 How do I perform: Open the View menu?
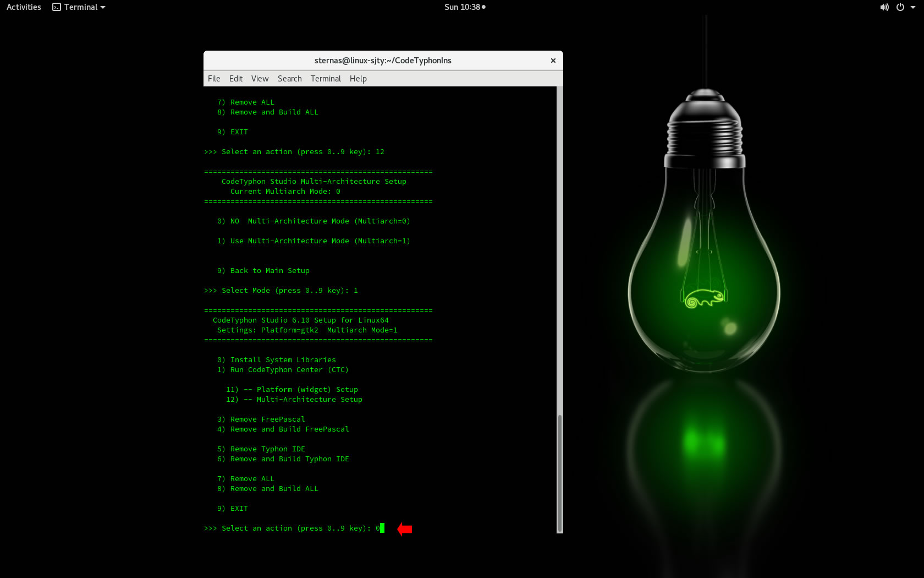260,79
